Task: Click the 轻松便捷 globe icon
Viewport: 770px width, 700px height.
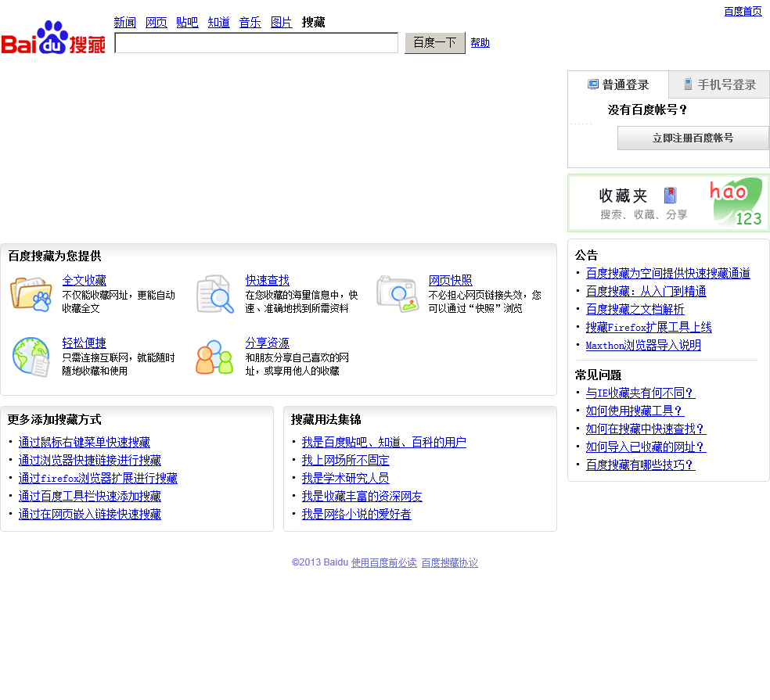Action: click(31, 357)
